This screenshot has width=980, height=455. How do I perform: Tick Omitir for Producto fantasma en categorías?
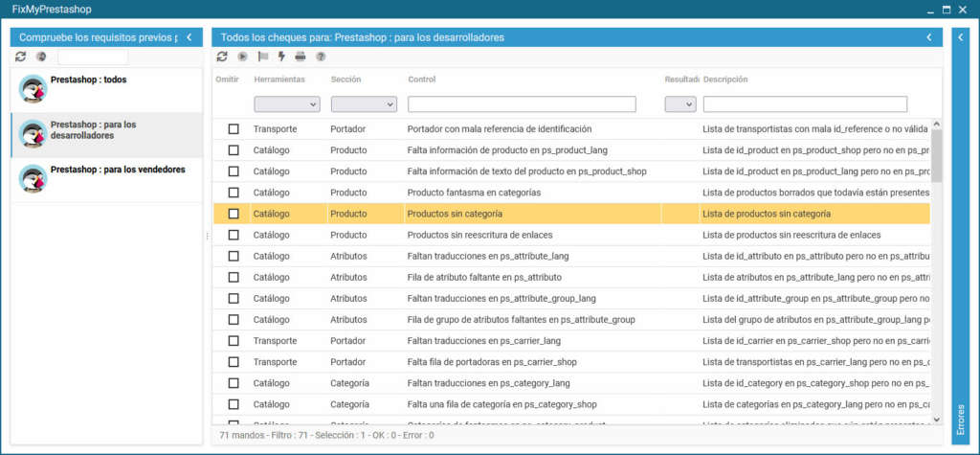tap(234, 193)
